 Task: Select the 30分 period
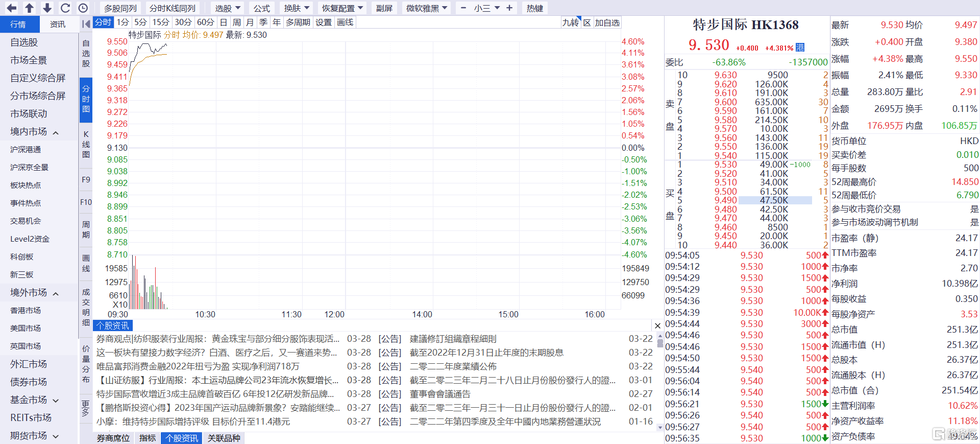[183, 22]
